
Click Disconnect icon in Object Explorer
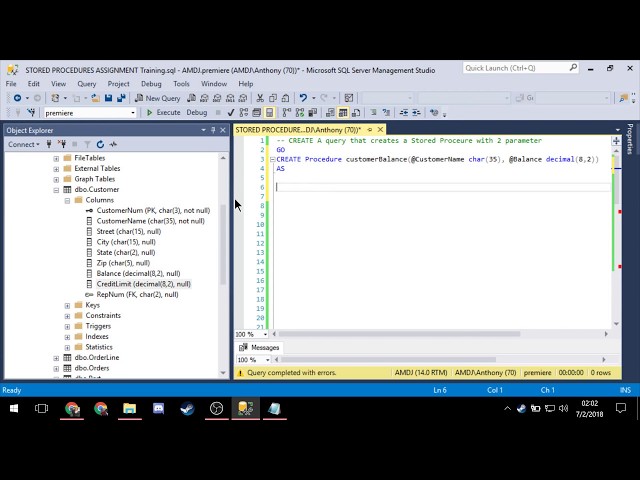[x=62, y=144]
